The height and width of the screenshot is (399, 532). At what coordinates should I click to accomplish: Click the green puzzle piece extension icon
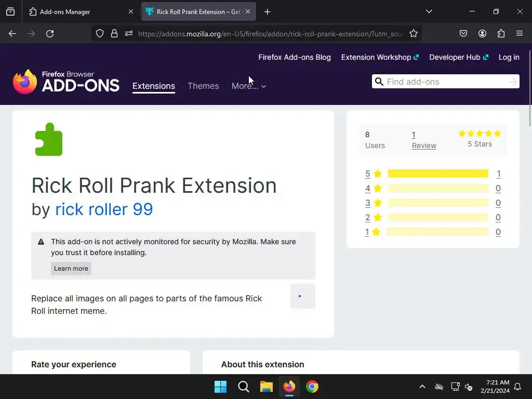(x=49, y=139)
